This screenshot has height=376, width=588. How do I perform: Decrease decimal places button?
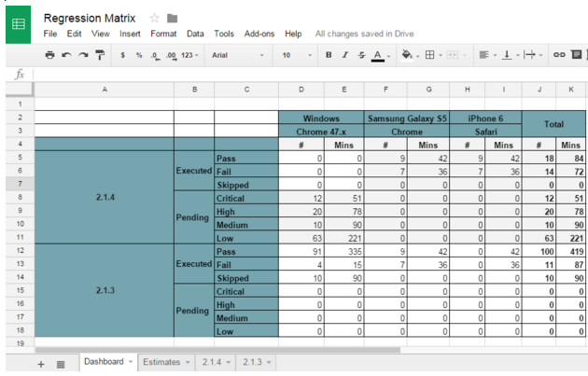click(x=155, y=55)
